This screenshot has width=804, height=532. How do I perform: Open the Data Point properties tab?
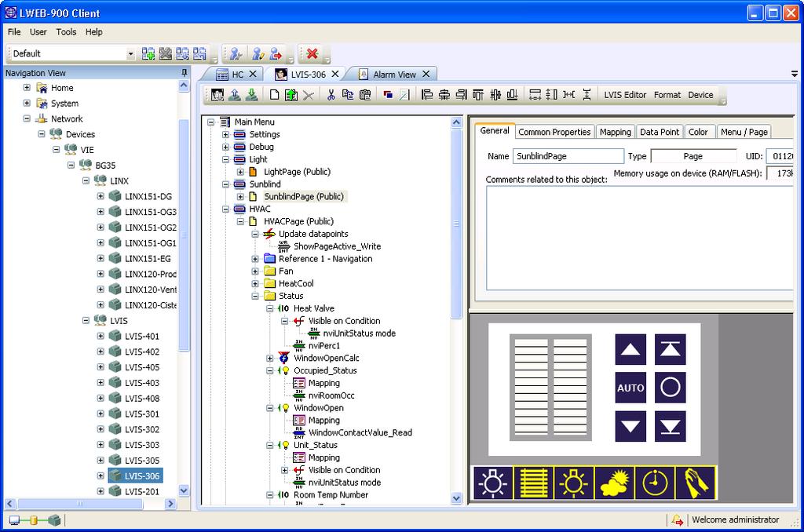pos(659,132)
